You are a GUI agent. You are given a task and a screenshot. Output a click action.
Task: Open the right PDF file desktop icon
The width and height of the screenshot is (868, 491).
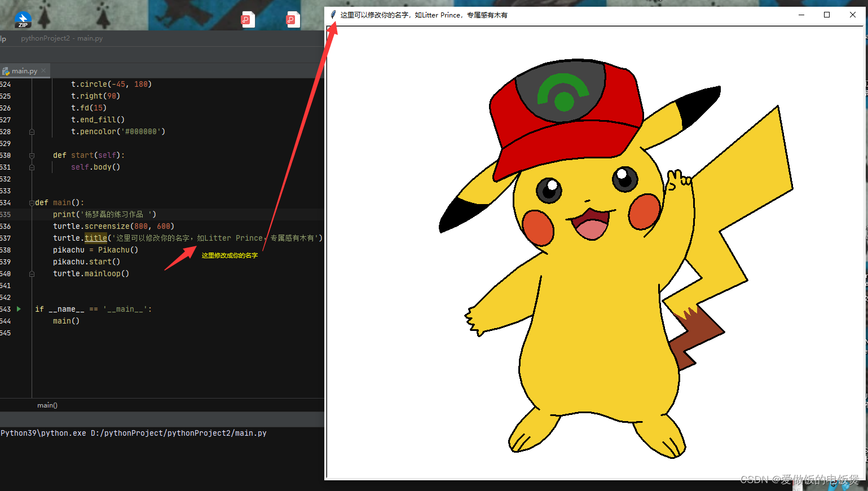pos(293,19)
